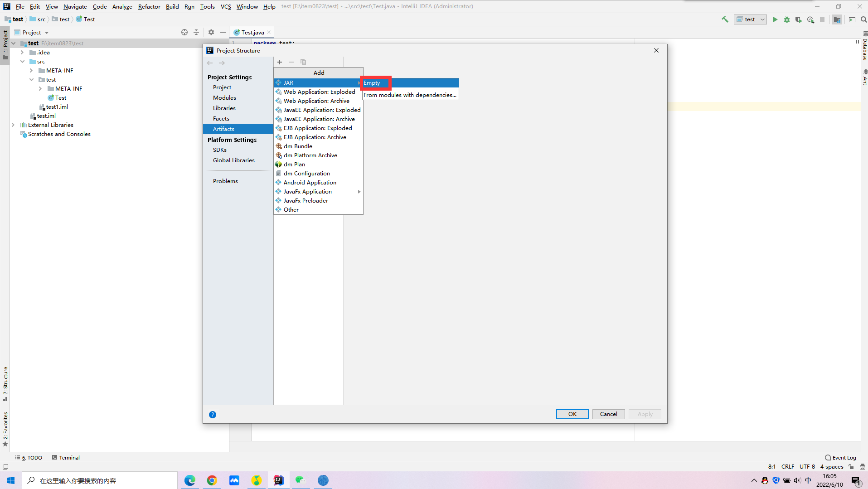The height and width of the screenshot is (489, 868).
Task: Open the Event Log
Action: point(841,458)
